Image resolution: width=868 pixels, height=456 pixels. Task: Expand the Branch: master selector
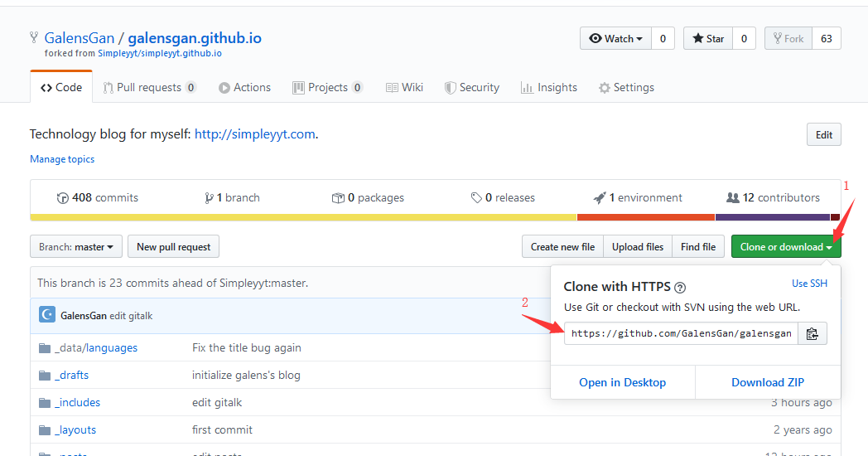pyautogui.click(x=76, y=247)
